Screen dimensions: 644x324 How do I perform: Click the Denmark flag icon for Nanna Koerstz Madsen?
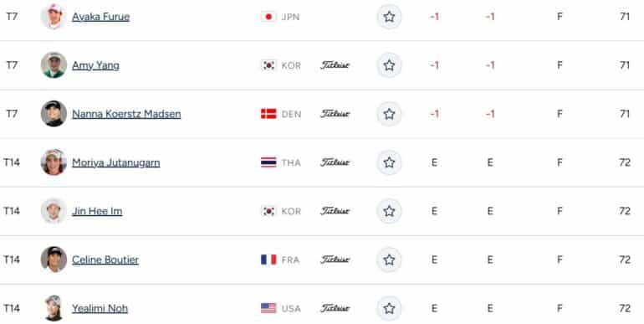(x=268, y=114)
